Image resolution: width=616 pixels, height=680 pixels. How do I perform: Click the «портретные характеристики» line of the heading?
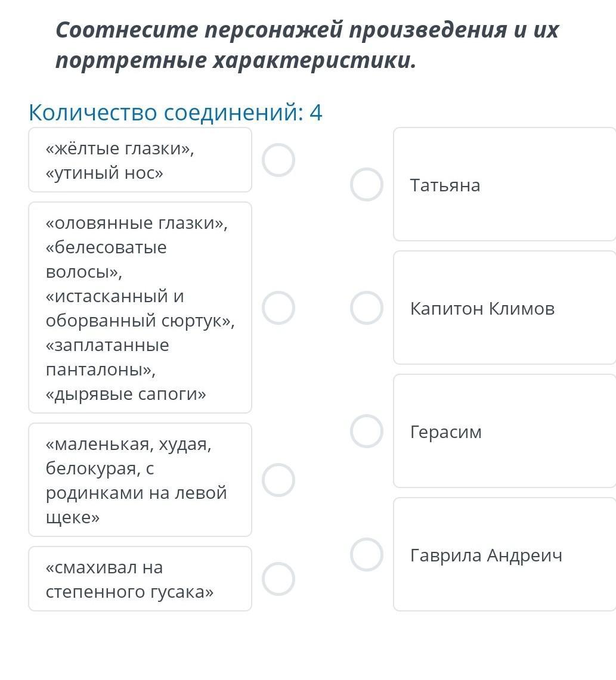click(236, 61)
